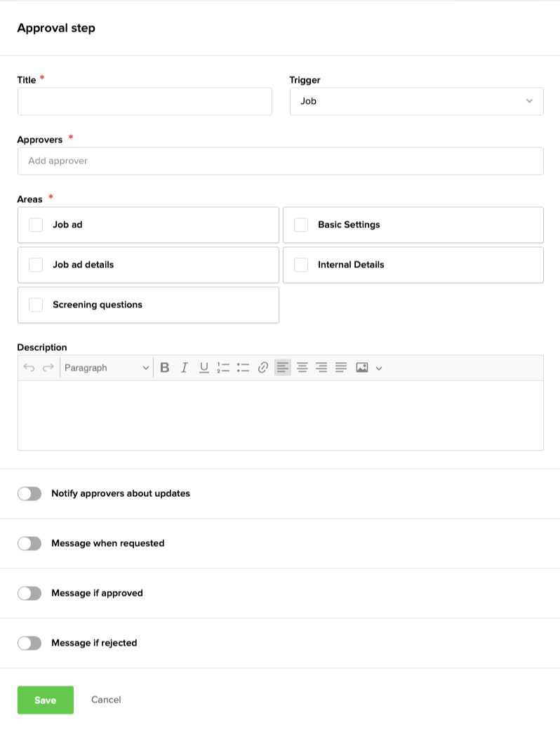The image size is (560, 746).
Task: Click the insert image icon
Action: [362, 368]
